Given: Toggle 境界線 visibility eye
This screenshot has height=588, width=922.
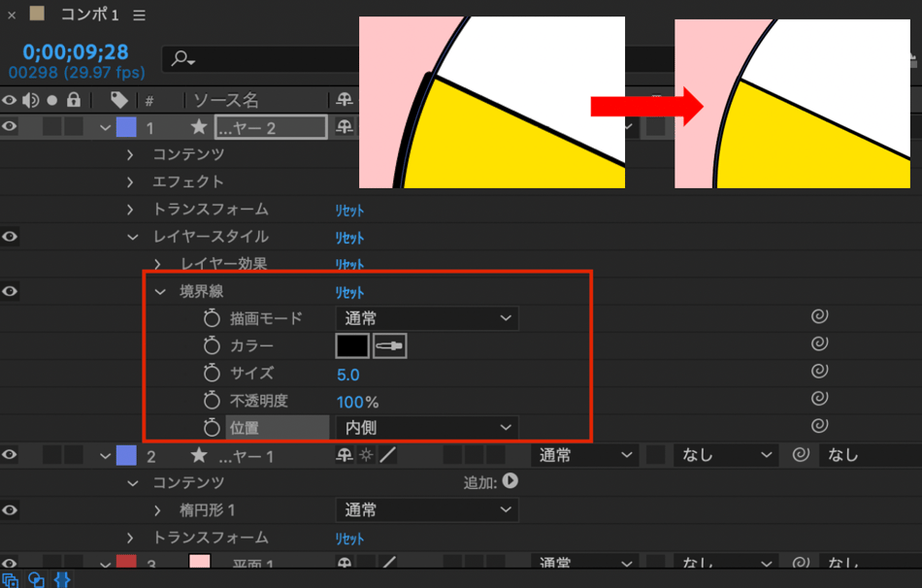Looking at the screenshot, I should point(10,291).
